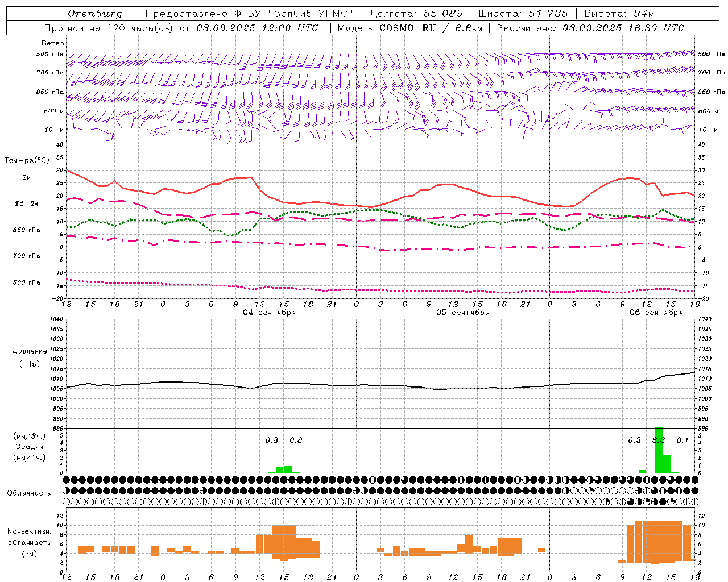Select the 1040 label on left pressure axis
The image size is (728, 582).
(x=56, y=319)
